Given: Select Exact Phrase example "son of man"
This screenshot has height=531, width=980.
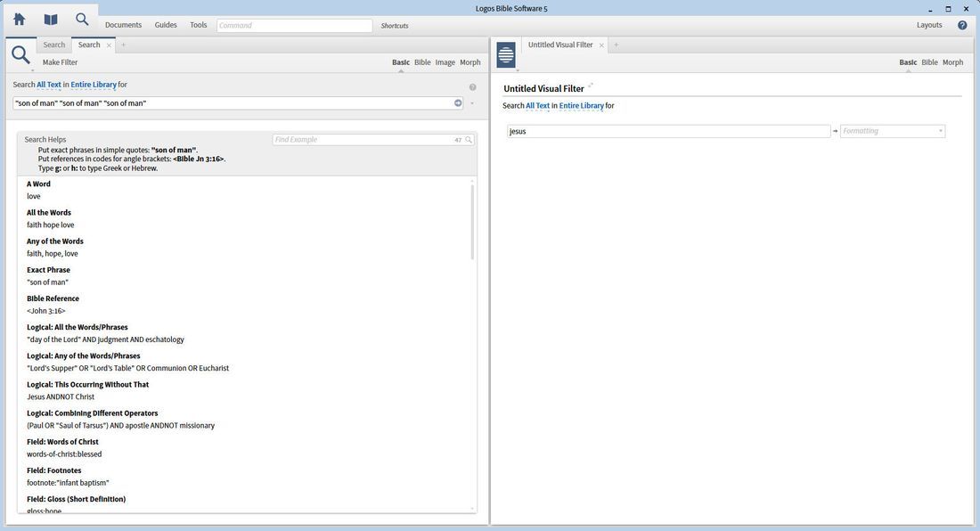Looking at the screenshot, I should coord(47,282).
